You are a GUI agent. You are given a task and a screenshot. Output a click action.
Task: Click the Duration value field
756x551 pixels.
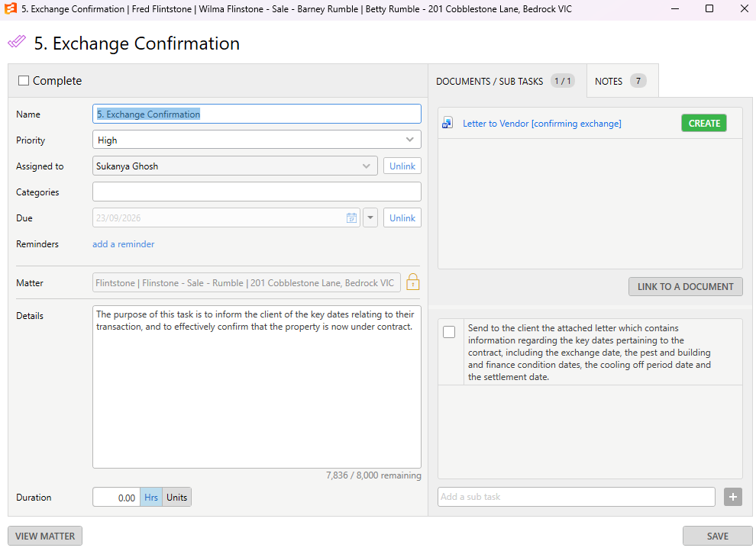click(x=116, y=497)
